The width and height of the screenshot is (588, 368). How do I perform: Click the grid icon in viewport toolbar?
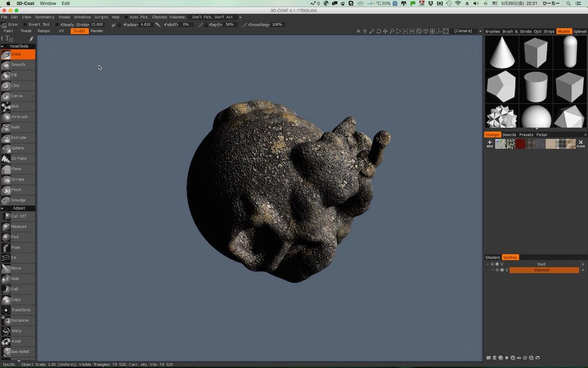pos(432,31)
